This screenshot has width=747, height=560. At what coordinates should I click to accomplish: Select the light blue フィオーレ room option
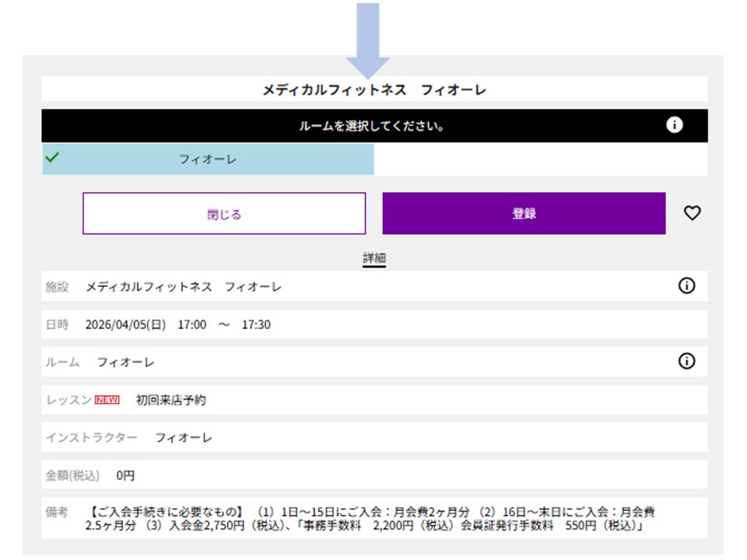pyautogui.click(x=208, y=159)
